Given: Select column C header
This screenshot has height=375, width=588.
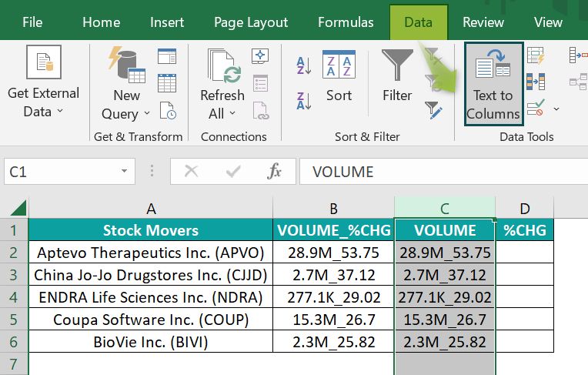Looking at the screenshot, I should (445, 209).
